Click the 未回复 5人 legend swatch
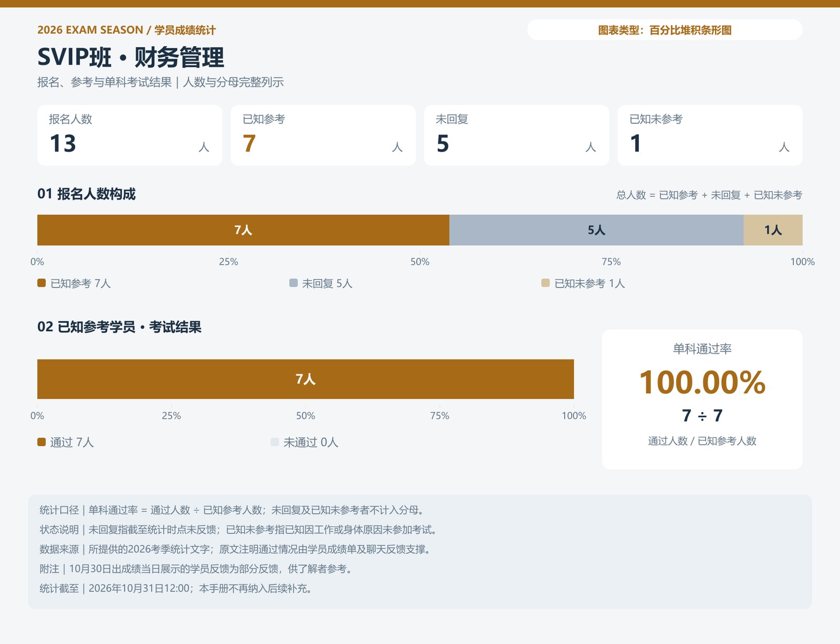 pos(293,283)
